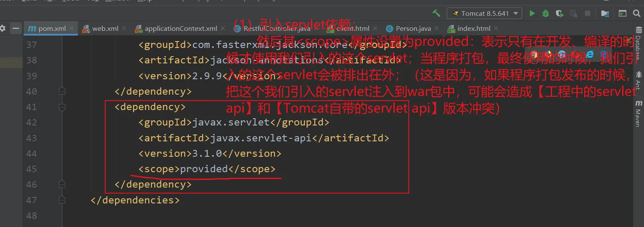Click line number 47 in gutter
This screenshot has width=644, height=227.
31,200
